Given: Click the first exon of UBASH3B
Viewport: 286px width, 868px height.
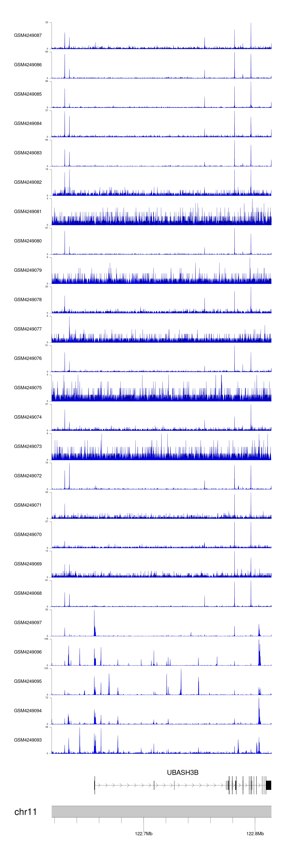Looking at the screenshot, I should pyautogui.click(x=95, y=785).
